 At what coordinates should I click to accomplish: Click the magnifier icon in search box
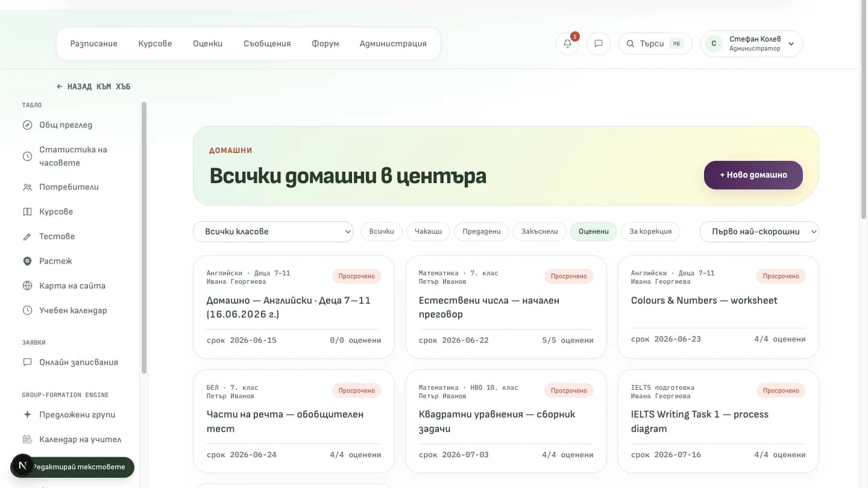[x=631, y=43]
